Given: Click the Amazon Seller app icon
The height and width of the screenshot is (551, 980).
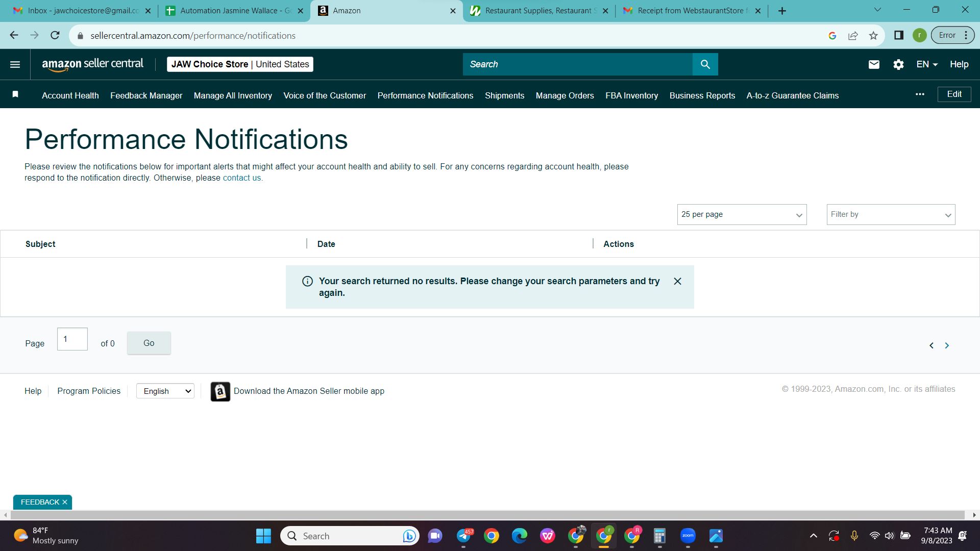Looking at the screenshot, I should point(220,391).
